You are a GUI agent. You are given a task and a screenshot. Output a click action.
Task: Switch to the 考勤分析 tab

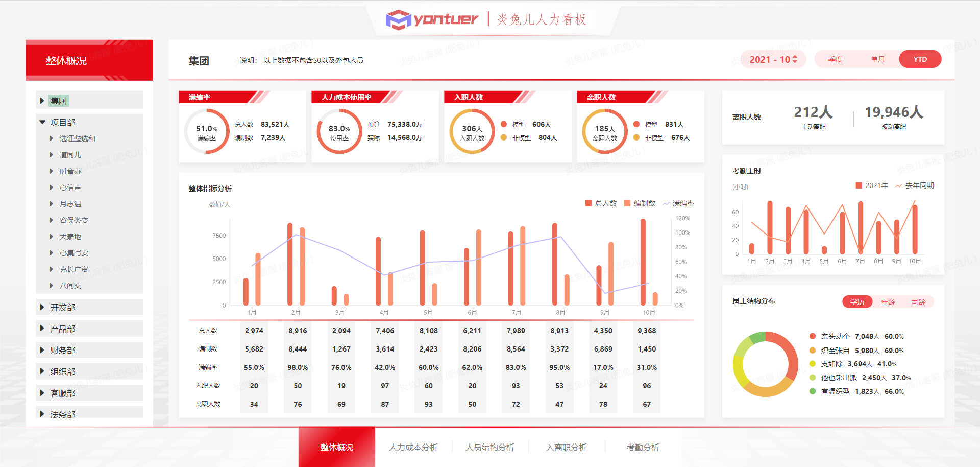tap(643, 447)
